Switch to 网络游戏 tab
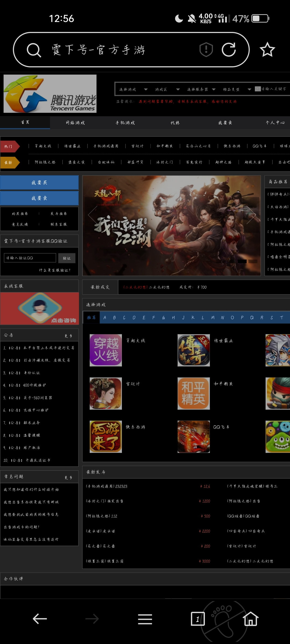This screenshot has height=644, width=290. coord(75,123)
